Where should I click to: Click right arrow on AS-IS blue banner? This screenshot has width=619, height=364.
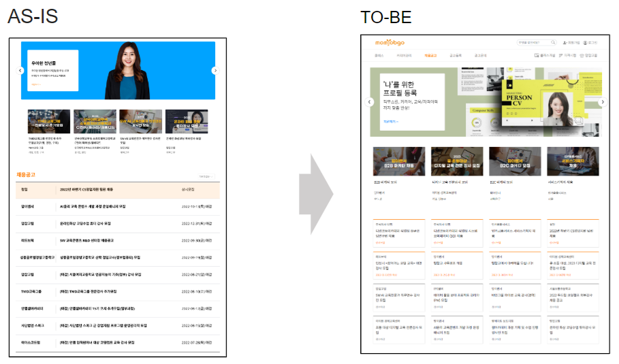click(215, 70)
